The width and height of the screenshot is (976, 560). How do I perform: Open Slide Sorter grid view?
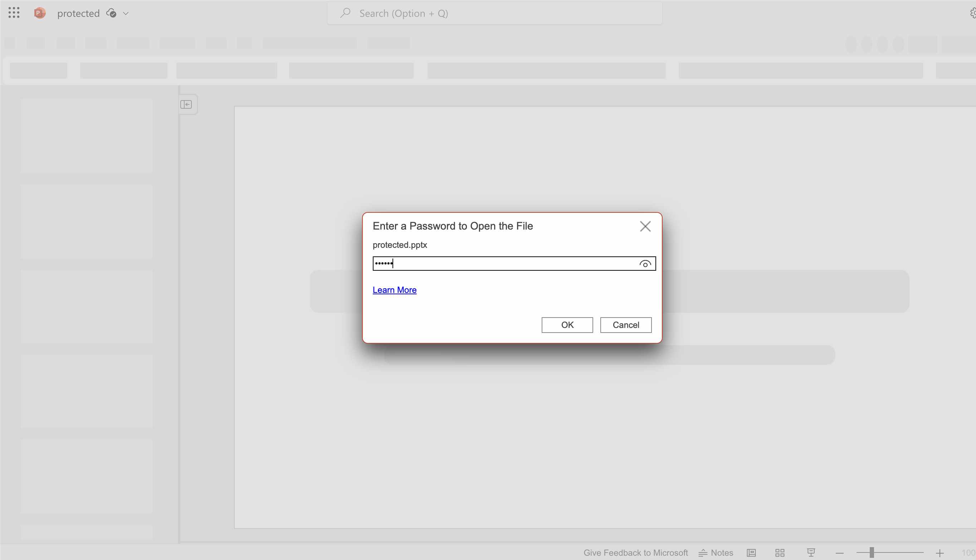[x=780, y=553]
